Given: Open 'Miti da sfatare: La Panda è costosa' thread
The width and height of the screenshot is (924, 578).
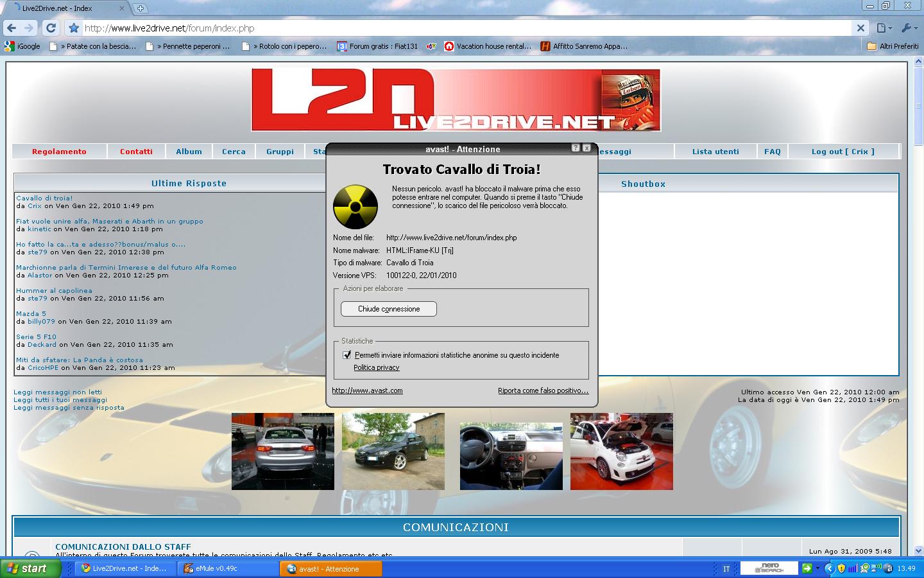Looking at the screenshot, I should coord(80,360).
